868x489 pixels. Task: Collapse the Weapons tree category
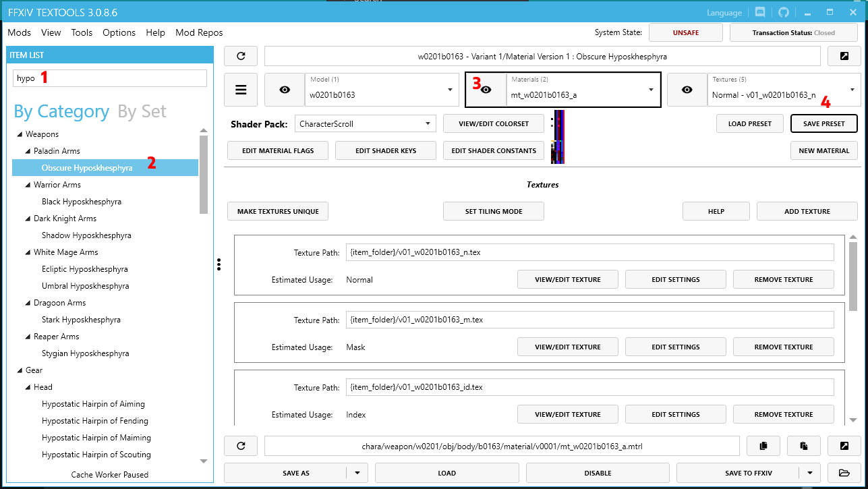[x=20, y=134]
